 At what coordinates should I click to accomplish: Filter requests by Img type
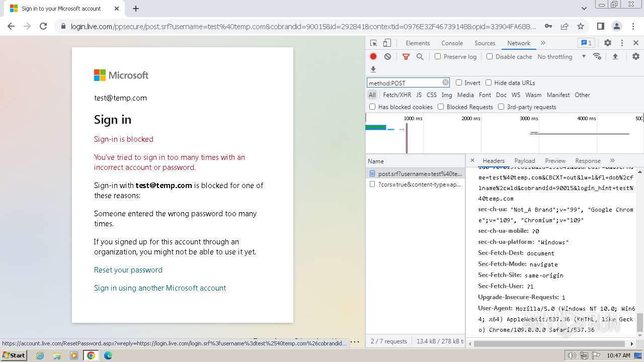[447, 95]
